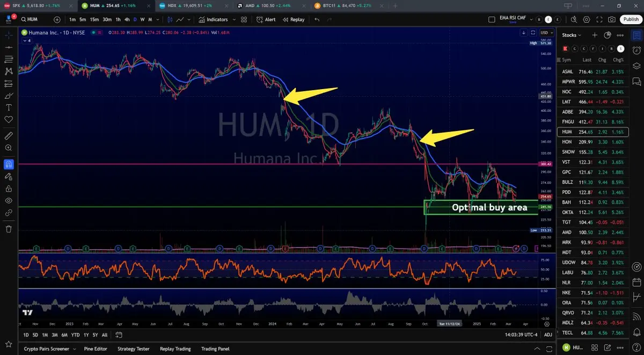This screenshot has height=355, width=644.
Task: Open the quick search icon
Action: pyautogui.click(x=574, y=19)
